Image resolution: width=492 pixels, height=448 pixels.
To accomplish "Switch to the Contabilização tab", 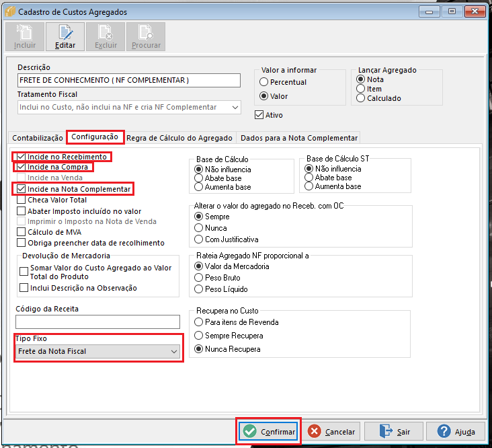I will [x=38, y=138].
